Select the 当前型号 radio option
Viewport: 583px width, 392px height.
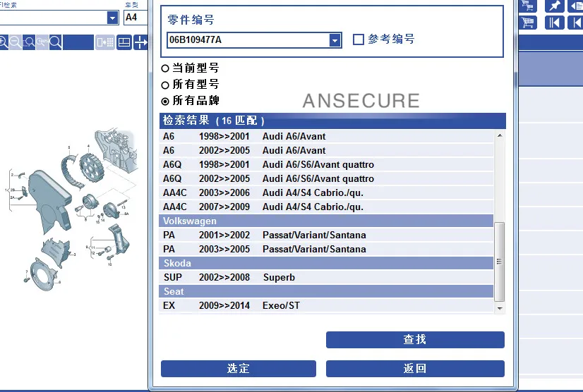click(x=165, y=68)
